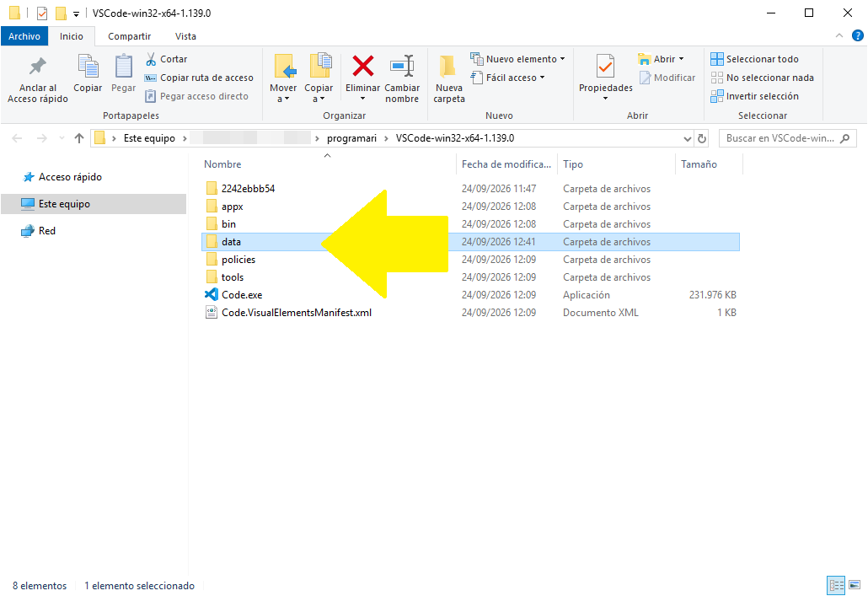Select the 2242ebbb54 folder
This screenshot has width=868, height=596.
coord(248,188)
